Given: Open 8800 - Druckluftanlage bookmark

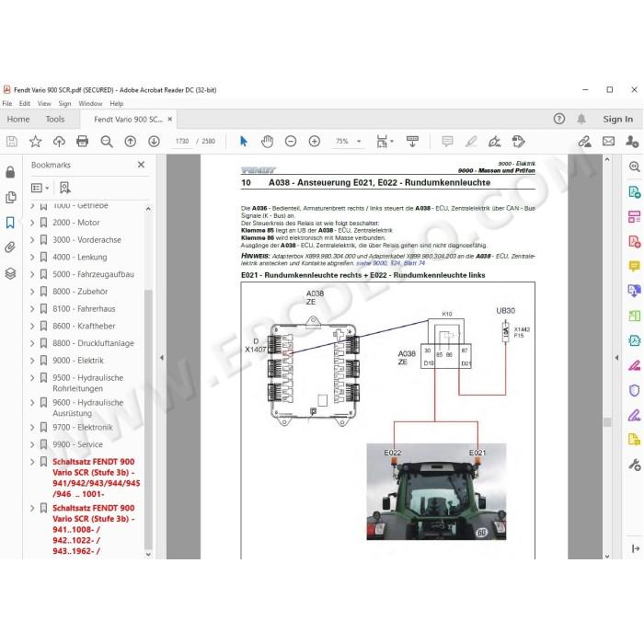Looking at the screenshot, I should click(93, 343).
